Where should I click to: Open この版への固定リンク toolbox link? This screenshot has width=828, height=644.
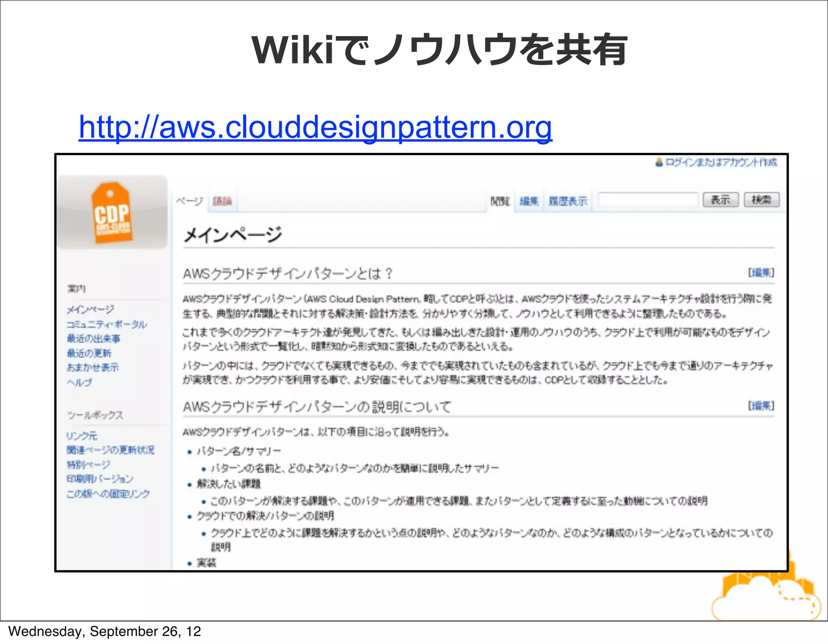(108, 494)
